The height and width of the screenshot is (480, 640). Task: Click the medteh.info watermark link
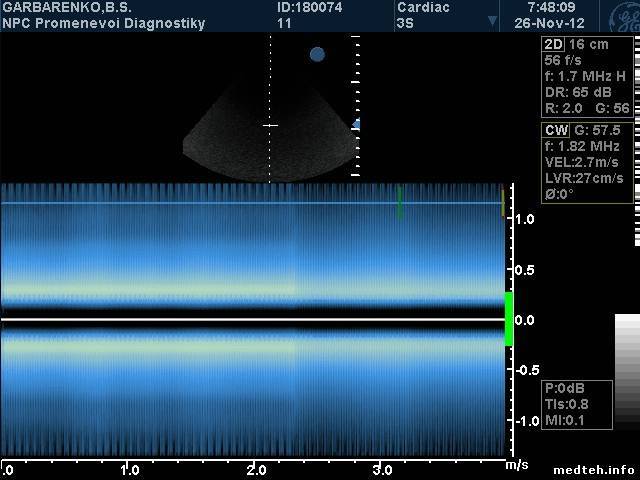tap(598, 468)
